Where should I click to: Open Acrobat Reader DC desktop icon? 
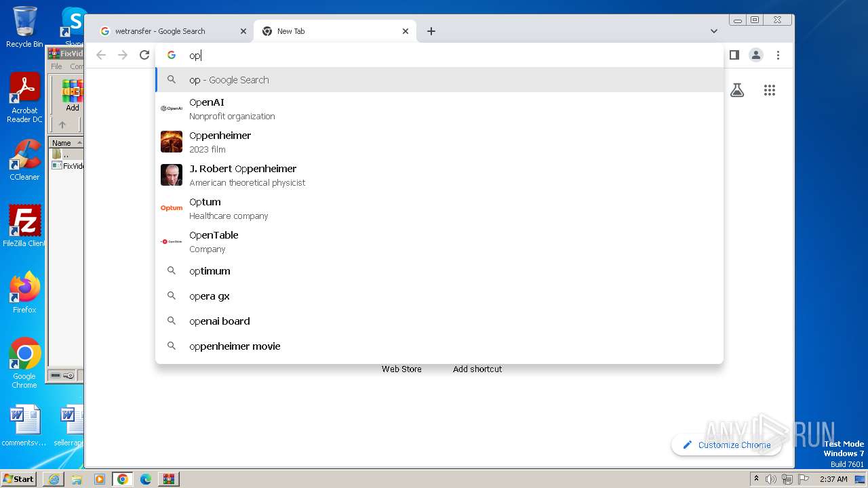coord(24,98)
